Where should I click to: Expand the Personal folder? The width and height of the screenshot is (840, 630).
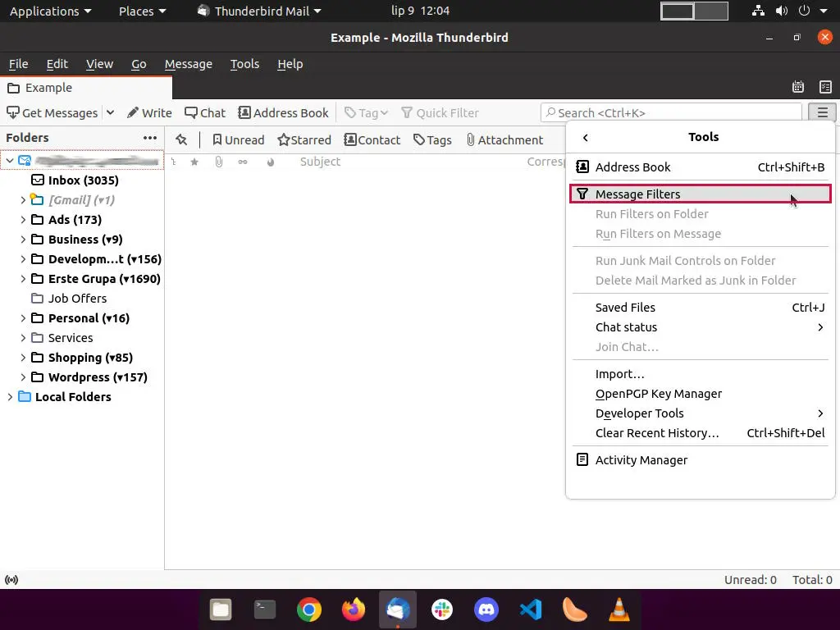tap(23, 318)
